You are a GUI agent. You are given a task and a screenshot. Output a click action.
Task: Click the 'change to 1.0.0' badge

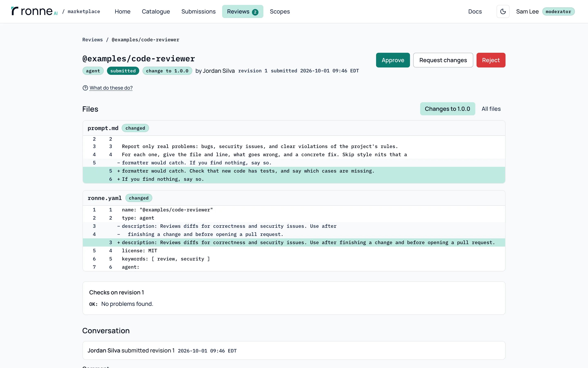click(167, 71)
